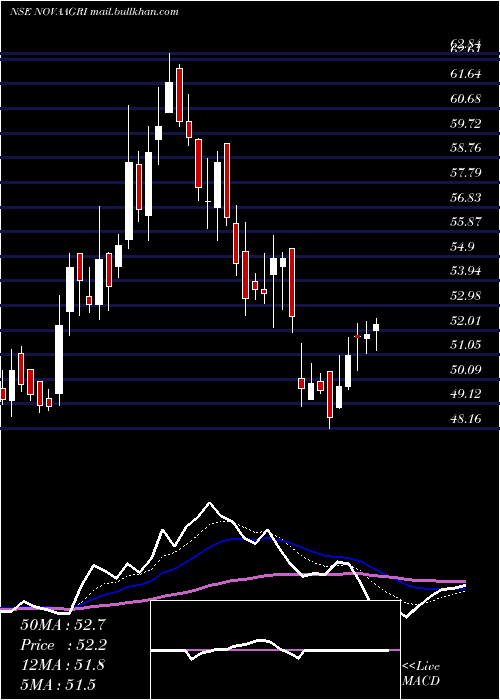Click the tallest candlestick at the chart peak

click(169, 83)
